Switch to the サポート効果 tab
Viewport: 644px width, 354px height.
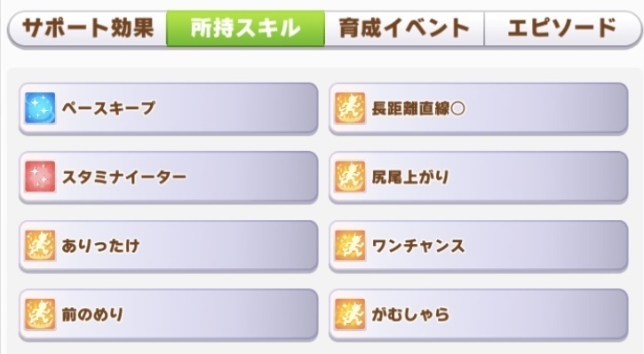point(87,28)
